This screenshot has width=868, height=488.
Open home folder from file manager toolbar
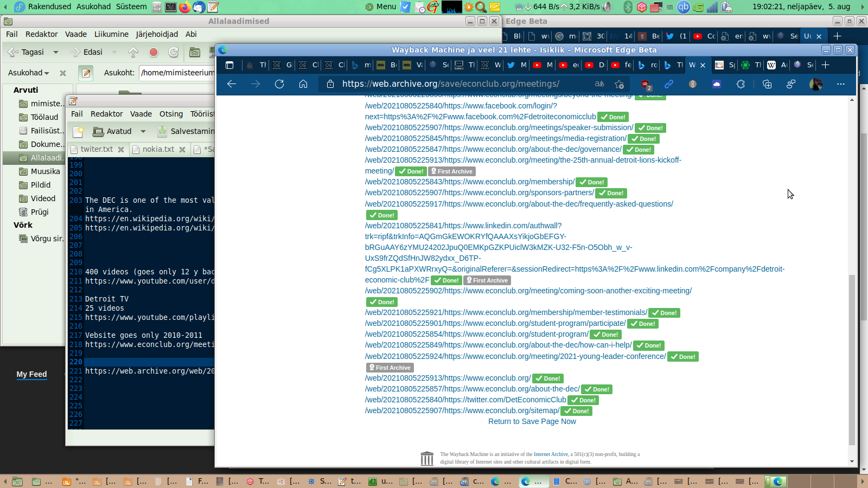pos(195,52)
